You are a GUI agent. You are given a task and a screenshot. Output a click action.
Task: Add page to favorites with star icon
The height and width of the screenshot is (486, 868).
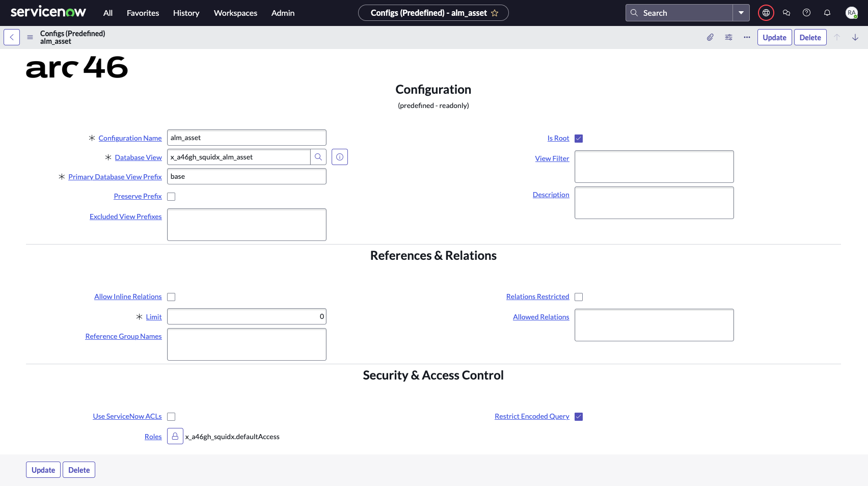(x=495, y=13)
